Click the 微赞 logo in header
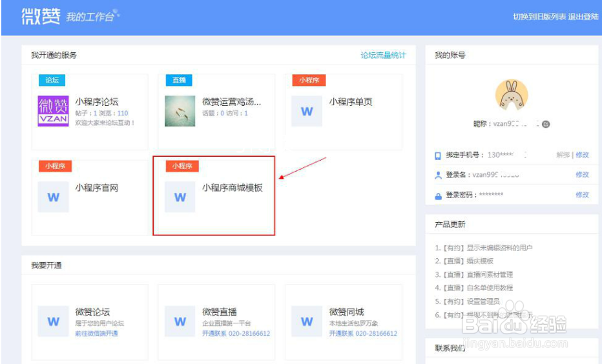The image size is (602, 364). click(x=41, y=17)
